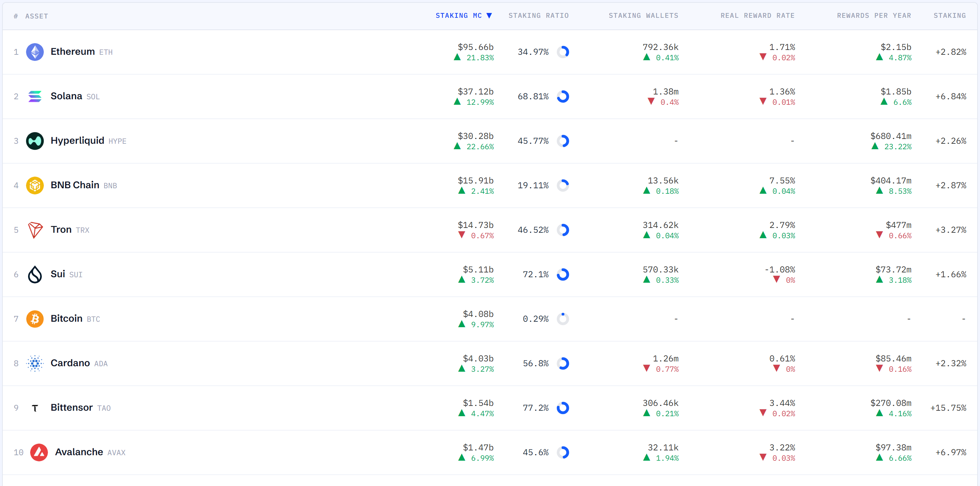Sort by Real Reward Rate header
Screen dimensions: 980x486
[757, 16]
